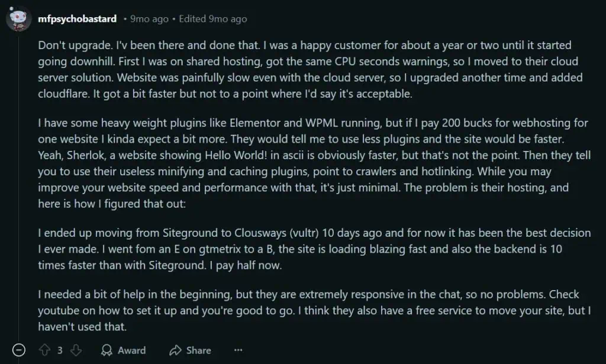Screen dimensions: 606x364
Task: Click the vote score number 3
Action: 60,350
